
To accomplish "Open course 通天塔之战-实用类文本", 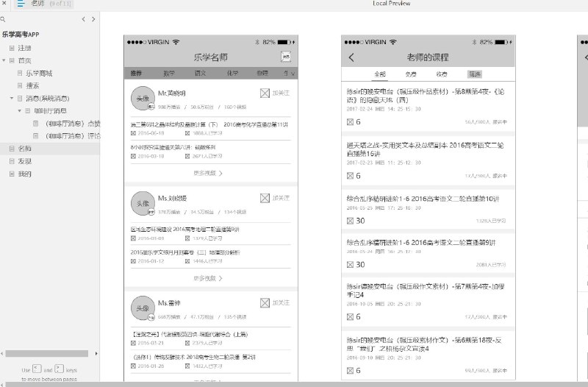I will 426,149.
